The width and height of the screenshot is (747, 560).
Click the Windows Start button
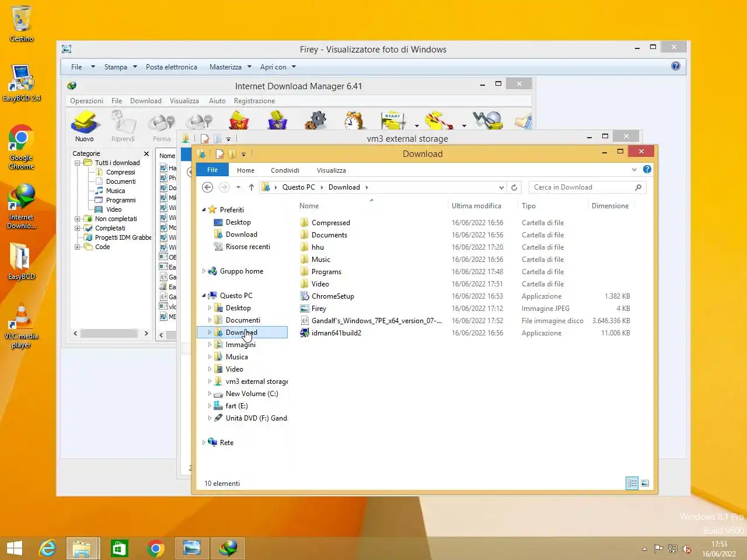pyautogui.click(x=15, y=548)
